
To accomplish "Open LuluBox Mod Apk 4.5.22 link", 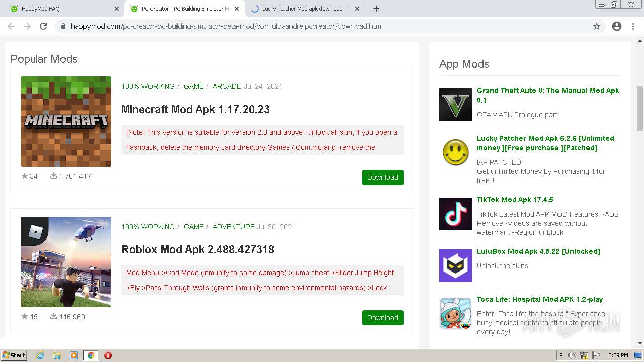I will click(538, 251).
